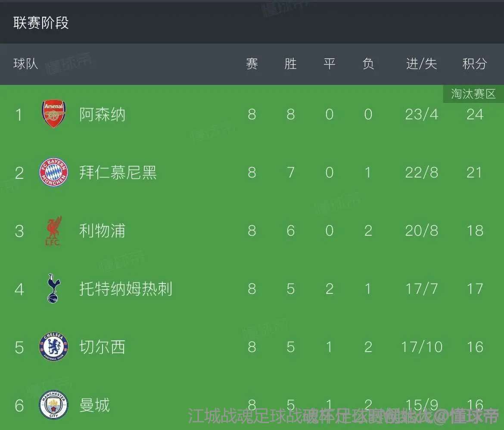504x430 pixels.
Task: Click the 球队 column header
Action: coord(26,64)
